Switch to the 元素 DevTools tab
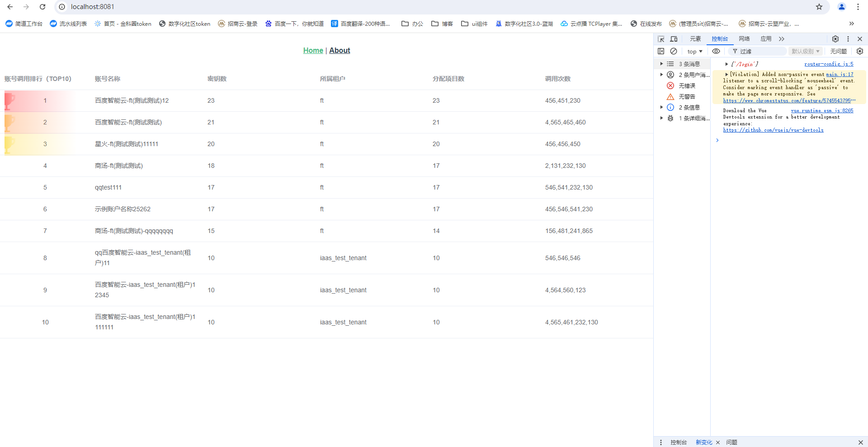This screenshot has width=868, height=447. (x=695, y=39)
